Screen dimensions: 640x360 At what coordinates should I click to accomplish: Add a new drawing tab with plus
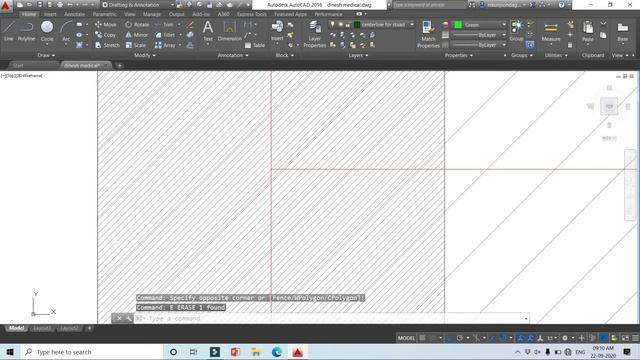point(120,65)
